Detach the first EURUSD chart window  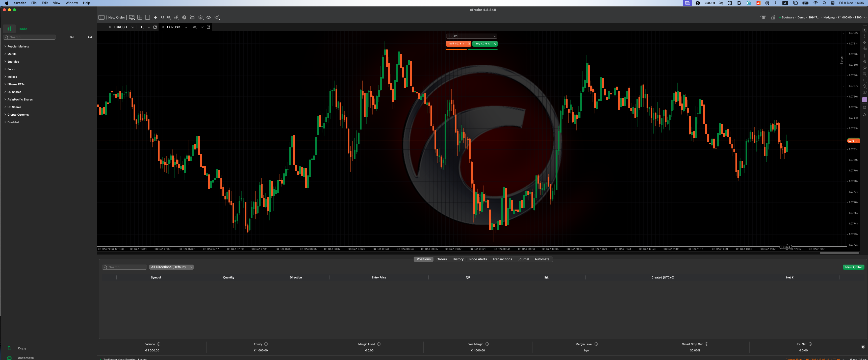pos(155,27)
